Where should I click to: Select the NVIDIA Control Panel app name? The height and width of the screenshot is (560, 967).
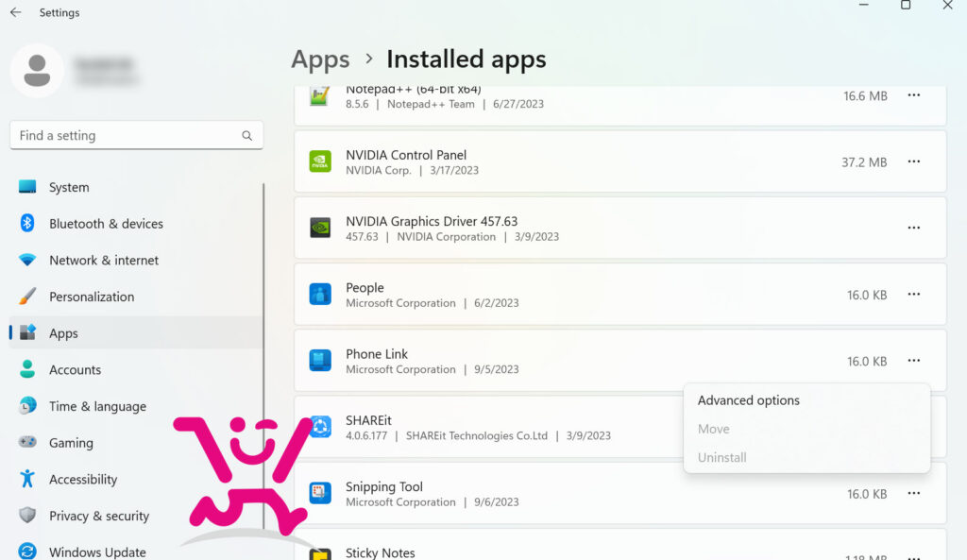tap(406, 155)
